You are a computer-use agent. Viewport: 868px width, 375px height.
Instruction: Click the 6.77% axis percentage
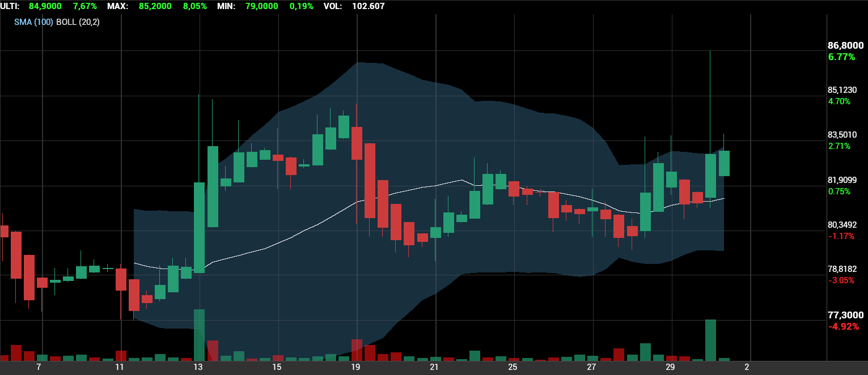(x=841, y=57)
